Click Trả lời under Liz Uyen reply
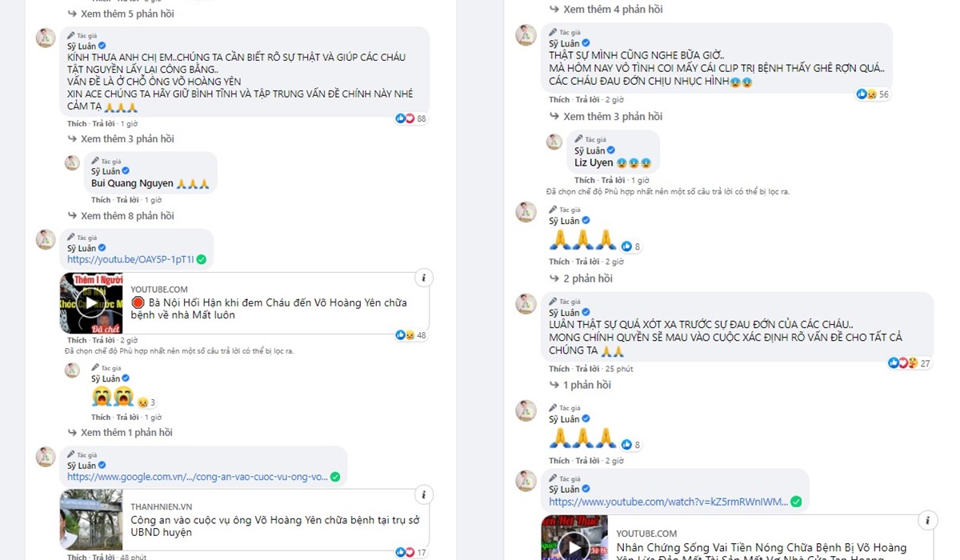 (613, 181)
